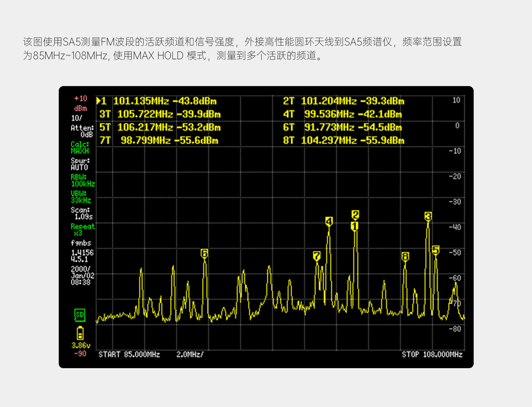Viewport: 532px width, 407px height.
Task: Click marker 6 near 91.7MHz
Action: (204, 253)
